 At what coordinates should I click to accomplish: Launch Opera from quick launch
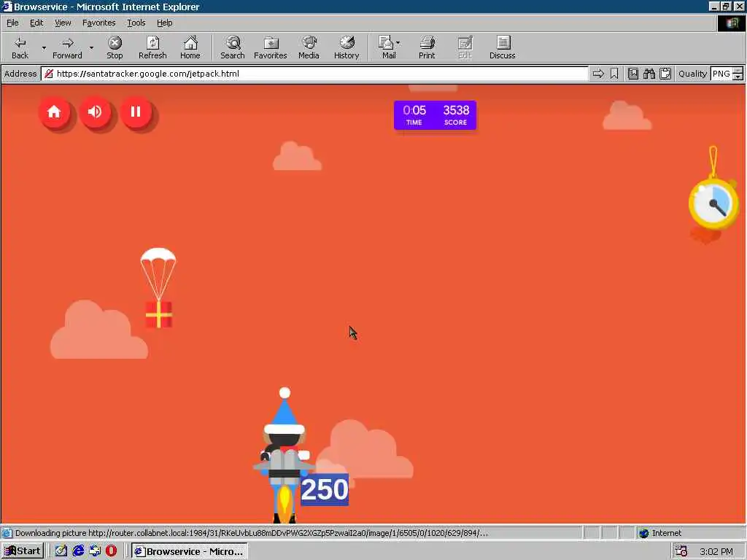tap(112, 551)
